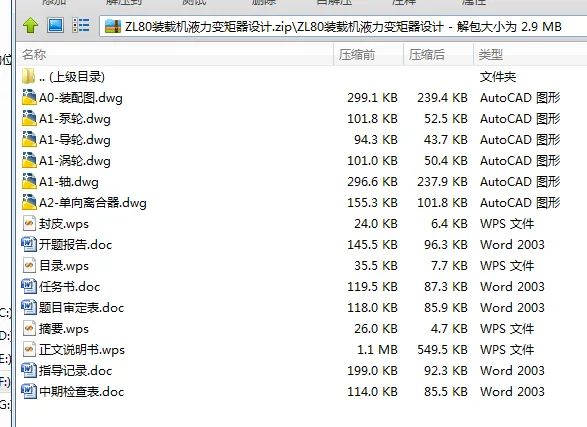
Task: Click AutoCAD 图形 type in the A1-轴.dwg row
Action: 520,182
